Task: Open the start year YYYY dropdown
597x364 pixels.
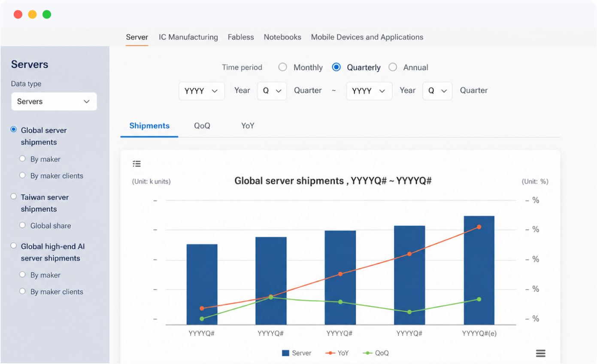Action: [202, 91]
